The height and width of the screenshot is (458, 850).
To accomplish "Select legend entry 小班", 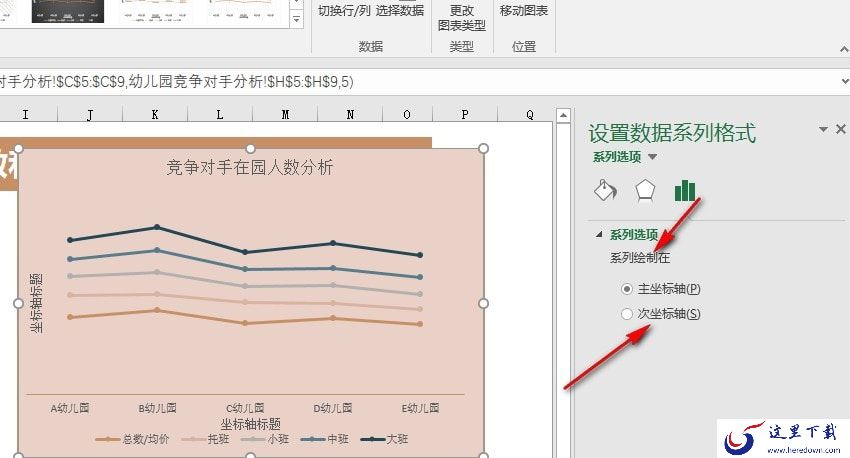I will (x=265, y=439).
